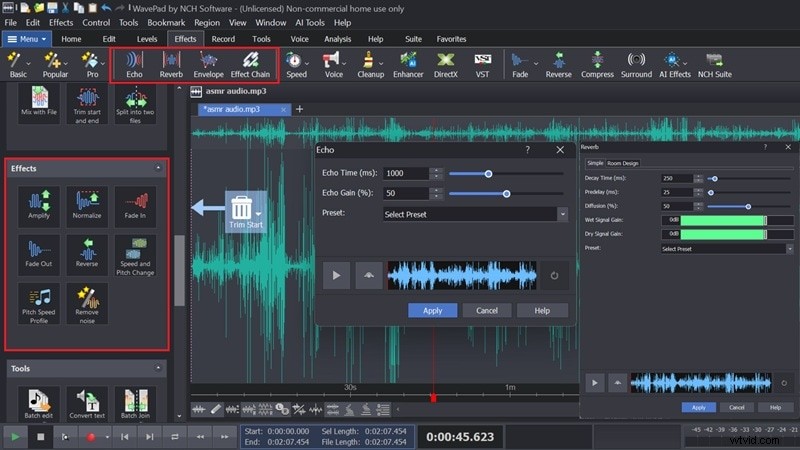Image resolution: width=800 pixels, height=450 pixels.
Task: Launch the Enhancer tool
Action: click(x=408, y=65)
